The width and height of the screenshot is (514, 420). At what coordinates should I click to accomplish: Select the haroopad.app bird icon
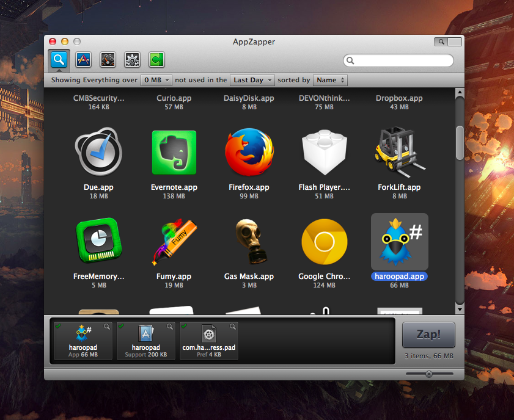pos(399,242)
